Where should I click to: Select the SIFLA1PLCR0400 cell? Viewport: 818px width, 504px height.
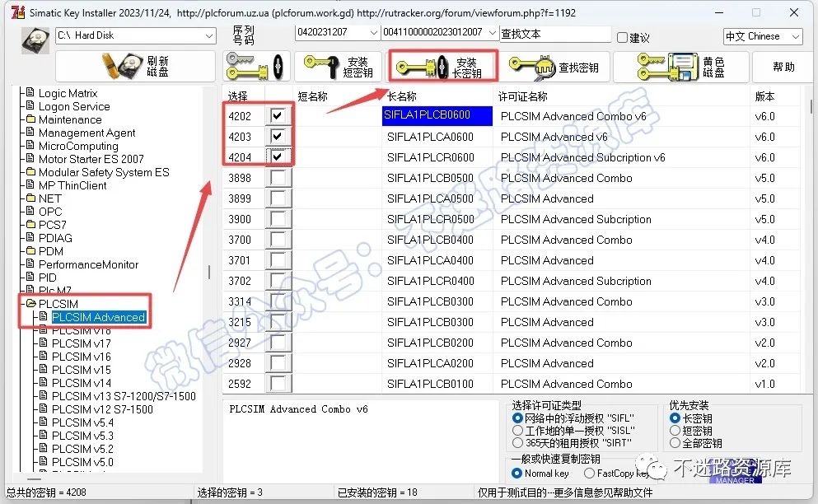437,281
